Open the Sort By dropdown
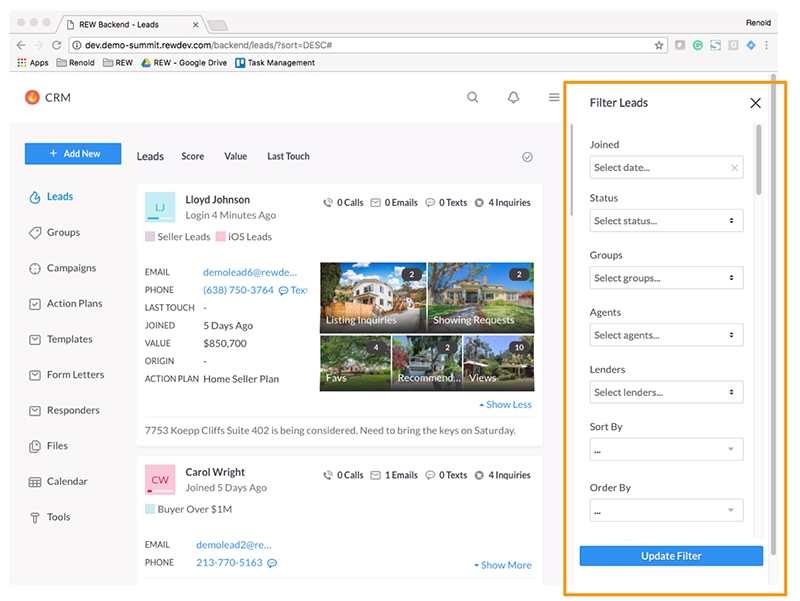 666,449
